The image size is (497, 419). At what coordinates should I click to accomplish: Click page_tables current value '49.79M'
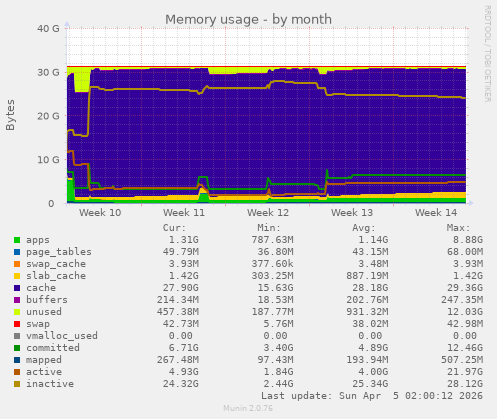pyautogui.click(x=181, y=252)
